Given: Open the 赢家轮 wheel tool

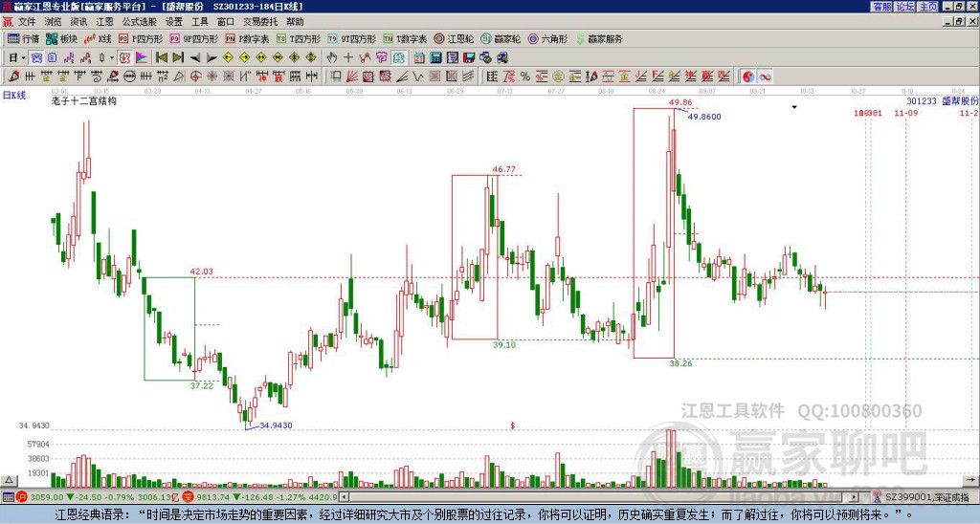Looking at the screenshot, I should (x=501, y=38).
